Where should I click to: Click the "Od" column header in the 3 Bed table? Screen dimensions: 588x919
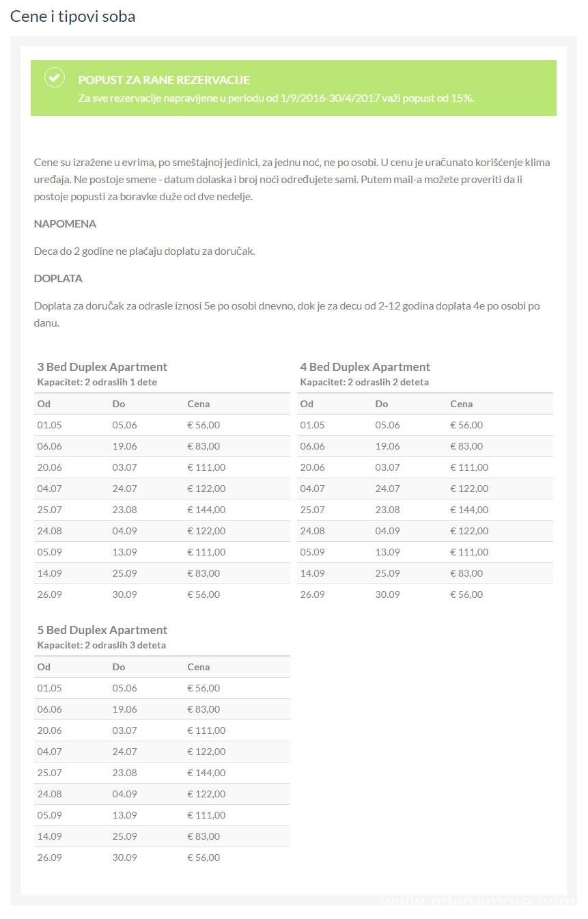(x=44, y=404)
